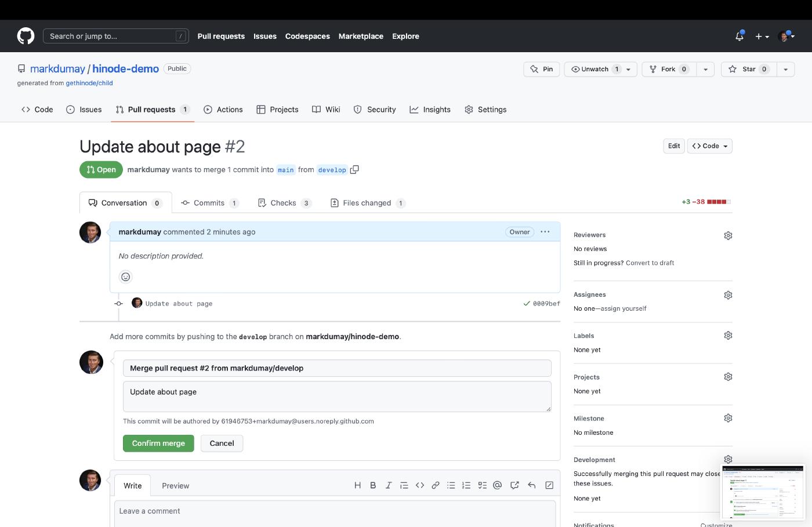Click the Leave a comment text area
The image size is (812, 527).
pos(335,513)
